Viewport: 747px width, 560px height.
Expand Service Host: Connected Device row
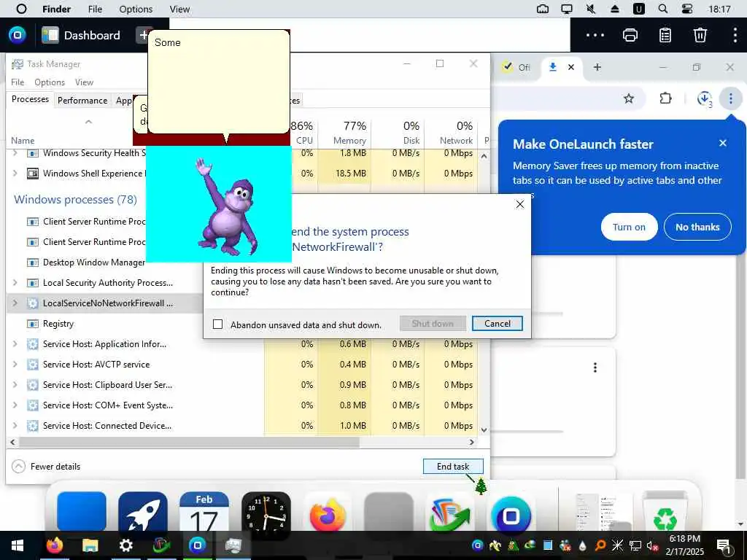point(15,426)
